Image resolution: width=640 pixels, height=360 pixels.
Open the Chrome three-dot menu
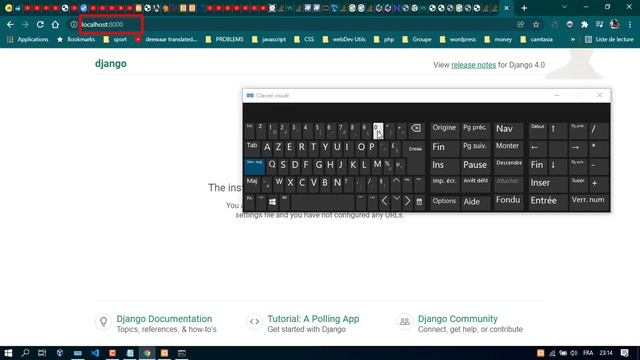pyautogui.click(x=630, y=24)
